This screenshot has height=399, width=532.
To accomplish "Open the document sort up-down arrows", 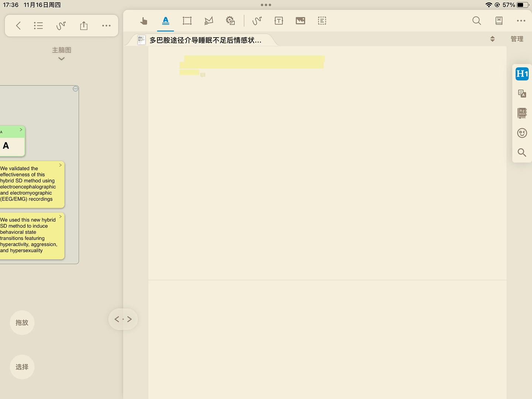I will [x=492, y=39].
